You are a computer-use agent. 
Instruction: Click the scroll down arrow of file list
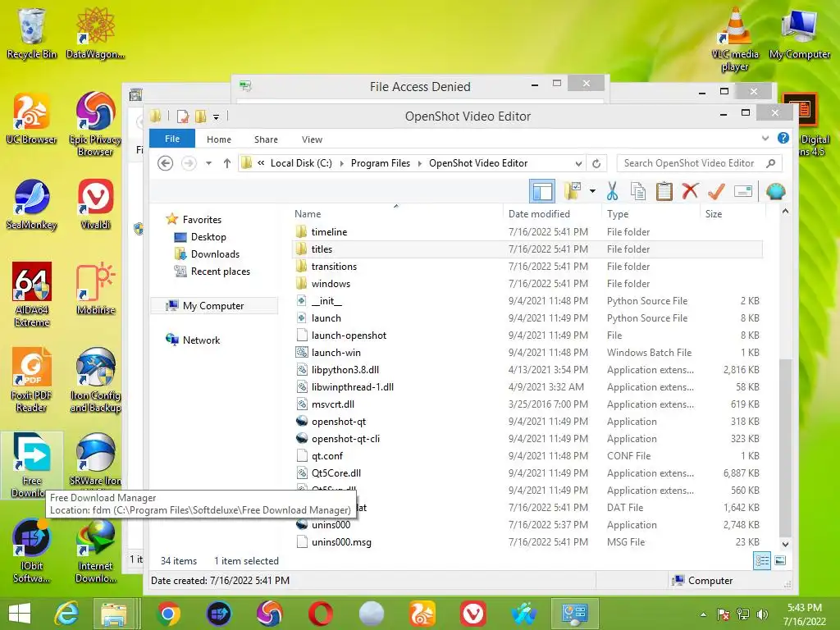785,544
